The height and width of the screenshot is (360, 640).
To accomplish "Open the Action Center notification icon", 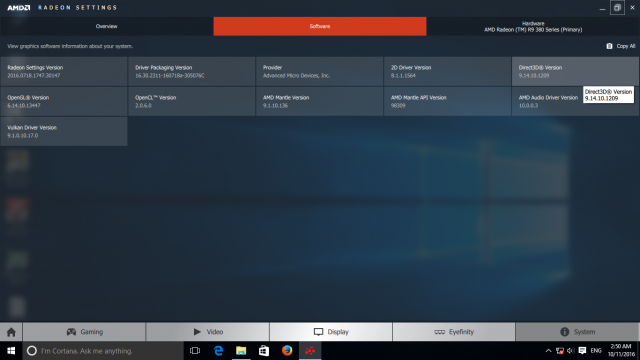I will (x=582, y=351).
